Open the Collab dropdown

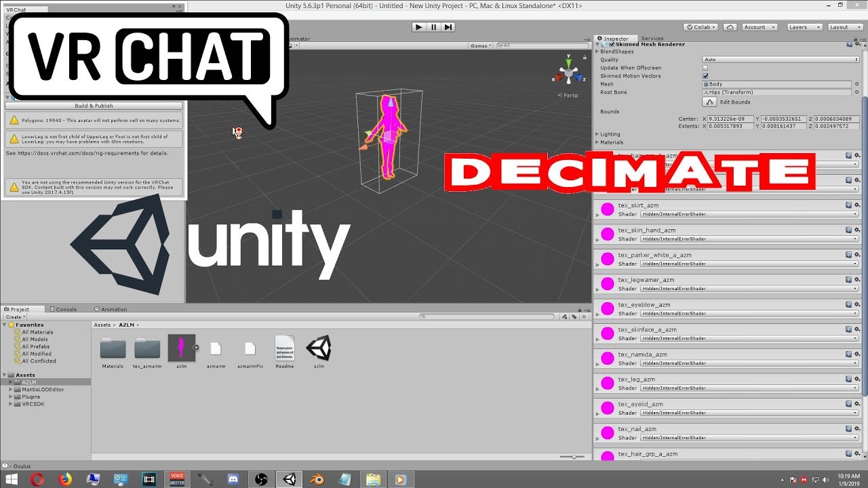coord(702,27)
